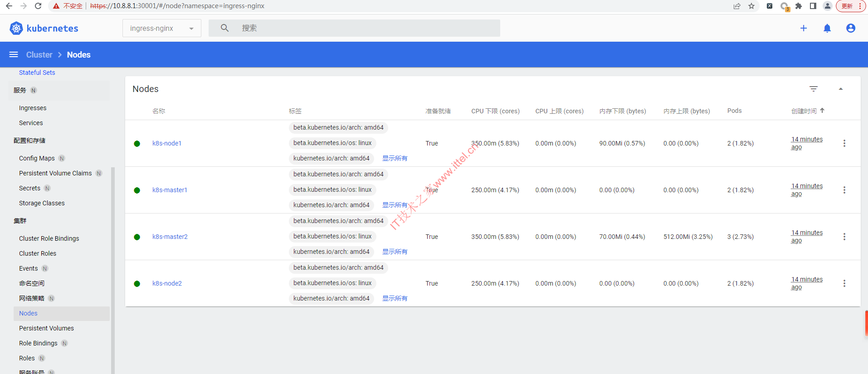Click the green status dot of k8s-master2

coord(137,237)
